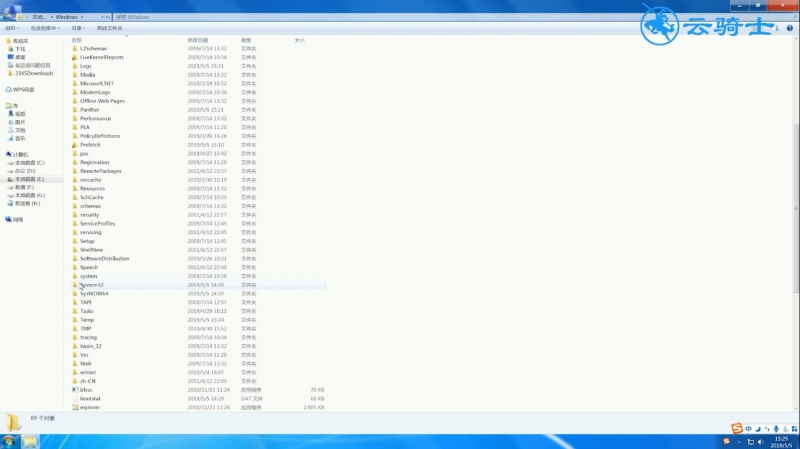Select 数据 (F:) drive in sidebar
Screen dimensions: 800x449
click(21, 187)
